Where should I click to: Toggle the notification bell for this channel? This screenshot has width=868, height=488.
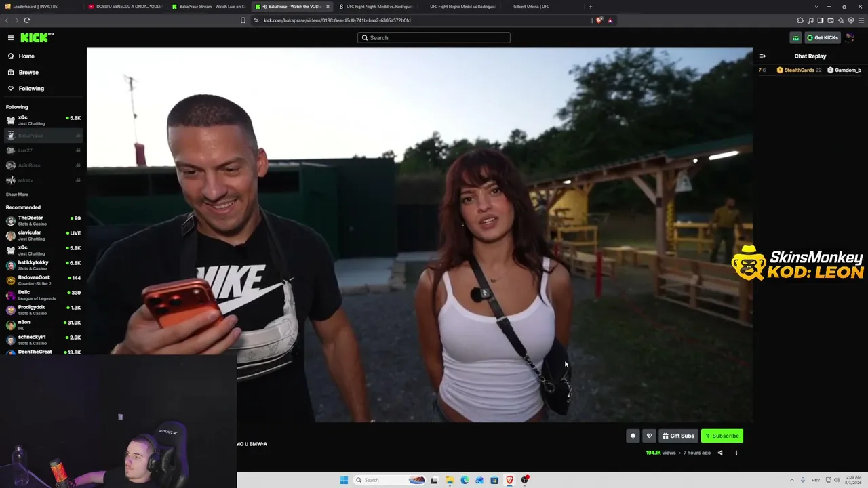[633, 436]
